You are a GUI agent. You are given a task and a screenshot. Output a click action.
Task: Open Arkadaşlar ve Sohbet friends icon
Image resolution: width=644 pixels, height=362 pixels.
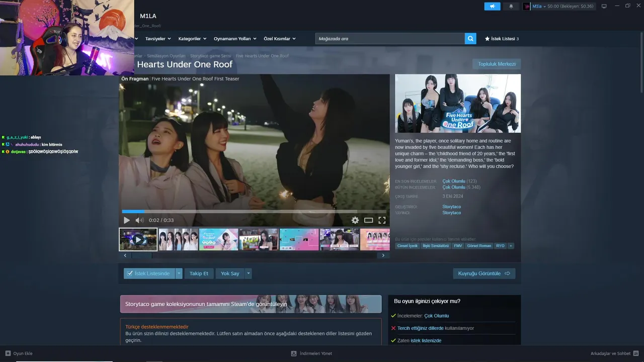[x=636, y=353]
